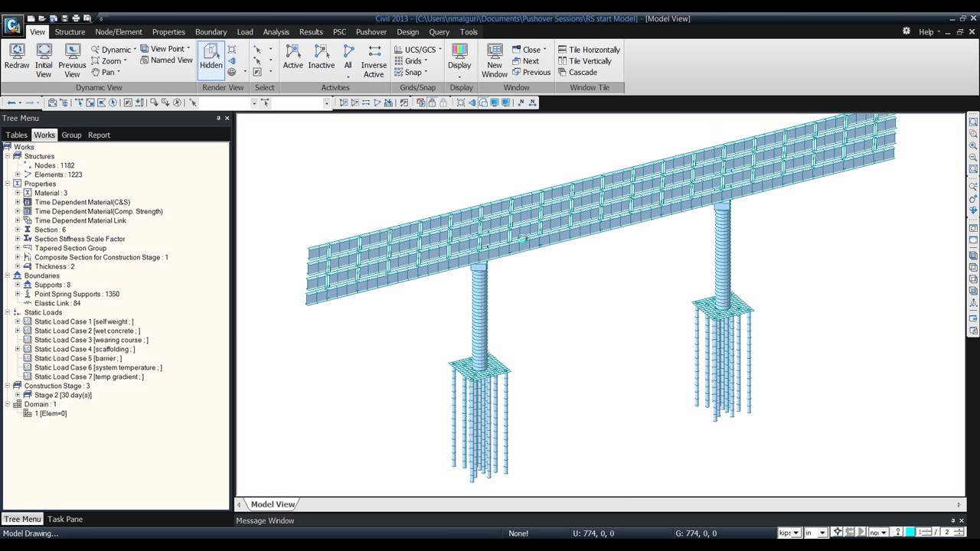Click the Named View button

click(166, 60)
